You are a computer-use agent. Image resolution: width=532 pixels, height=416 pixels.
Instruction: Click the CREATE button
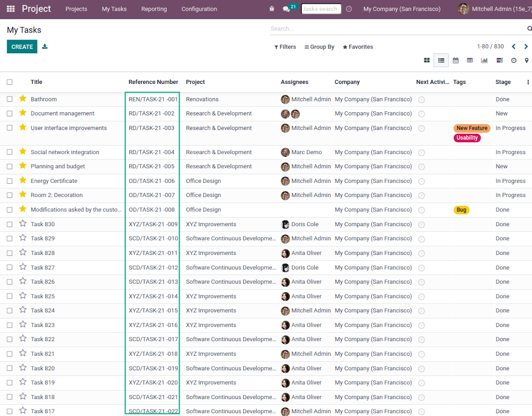click(22, 47)
